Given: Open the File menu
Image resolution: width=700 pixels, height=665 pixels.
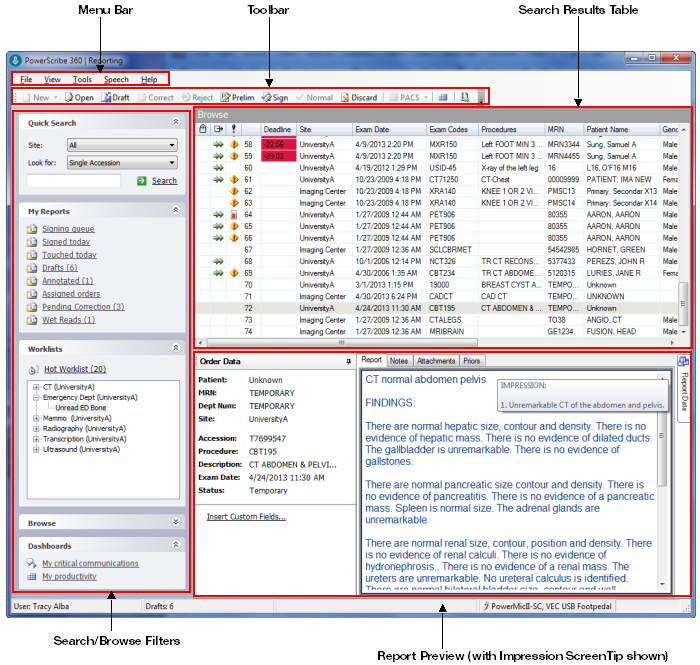Looking at the screenshot, I should [x=26, y=79].
